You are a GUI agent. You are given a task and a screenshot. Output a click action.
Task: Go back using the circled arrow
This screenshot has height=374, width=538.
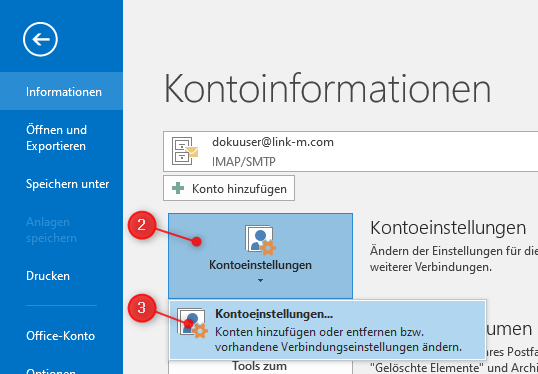[x=40, y=39]
